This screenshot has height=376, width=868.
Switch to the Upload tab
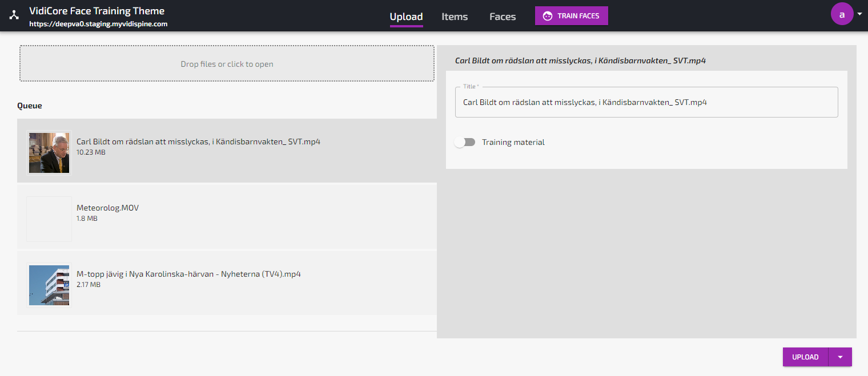[x=406, y=17]
